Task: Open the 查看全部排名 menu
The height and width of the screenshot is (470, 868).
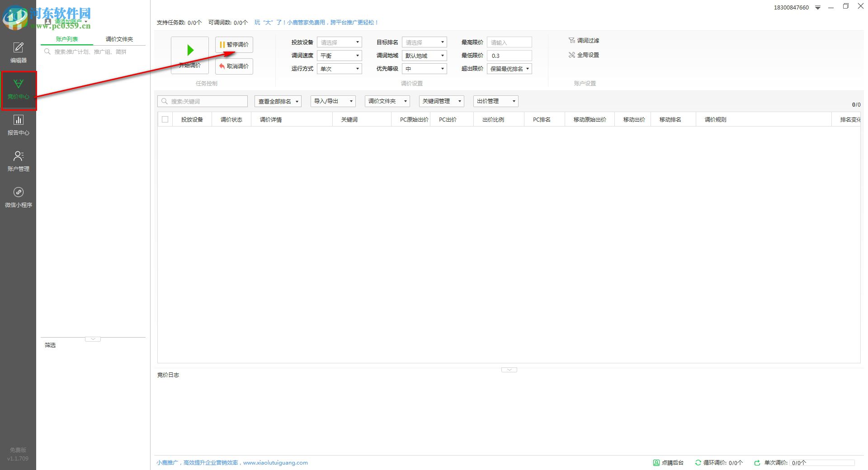Action: [278, 101]
